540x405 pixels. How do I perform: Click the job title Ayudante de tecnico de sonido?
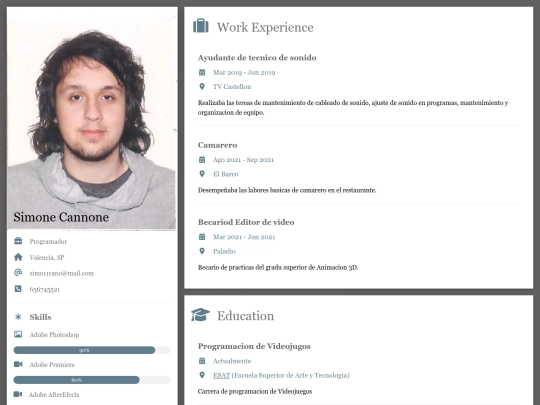coord(257,58)
